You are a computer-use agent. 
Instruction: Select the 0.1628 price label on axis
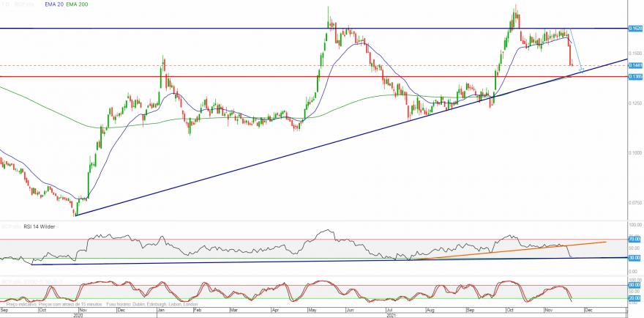[635, 29]
